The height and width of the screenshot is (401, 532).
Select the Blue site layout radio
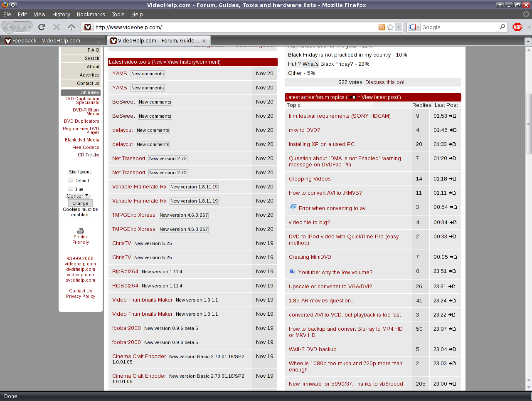tap(70, 189)
